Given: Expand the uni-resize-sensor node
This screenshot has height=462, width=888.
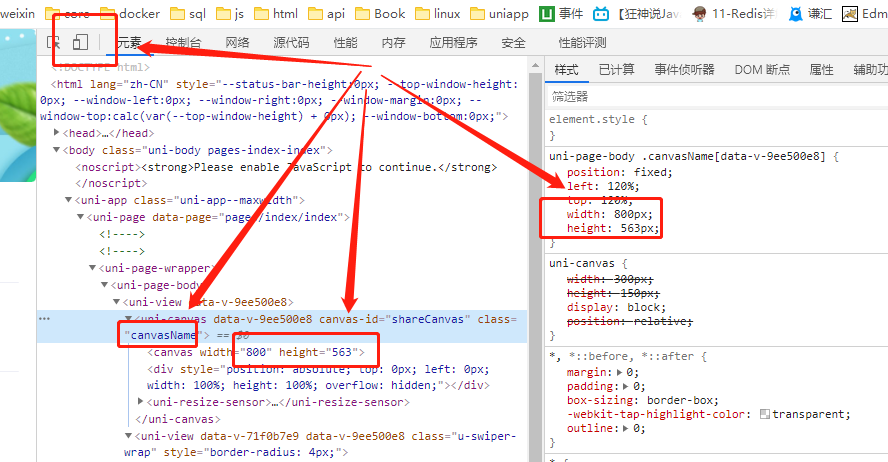Looking at the screenshot, I should 141,402.
